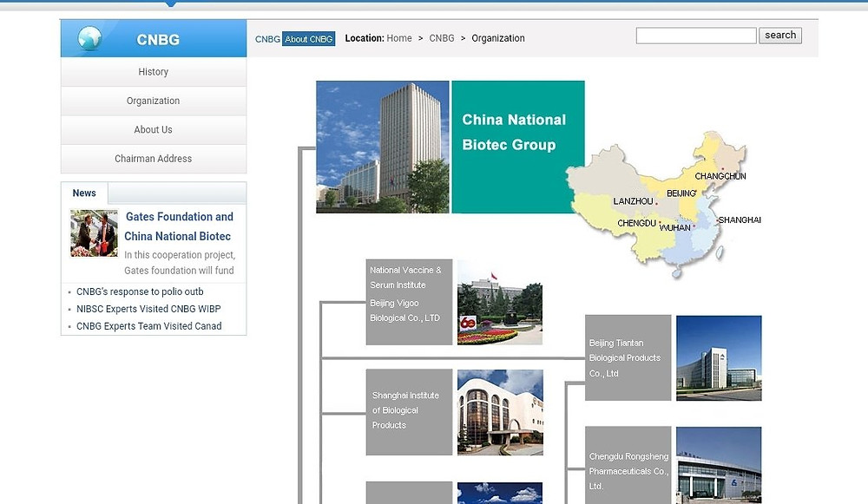Image resolution: width=868 pixels, height=504 pixels.
Task: Click the CNBG sidebar header title
Action: pyautogui.click(x=158, y=40)
